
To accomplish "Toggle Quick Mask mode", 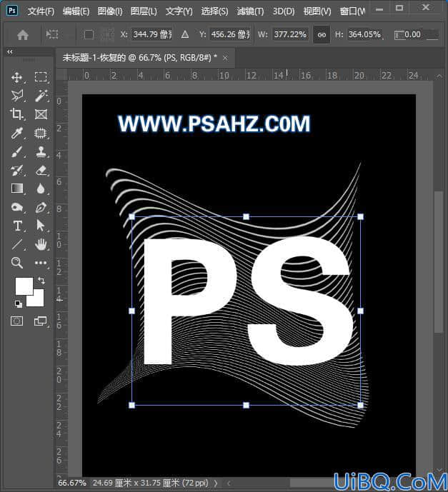I will point(17,321).
